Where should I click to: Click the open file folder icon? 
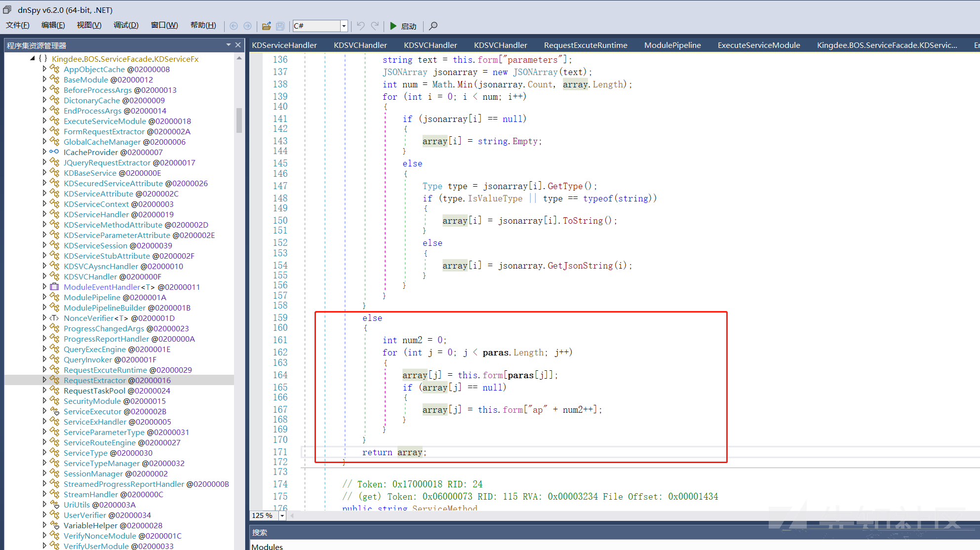(267, 26)
